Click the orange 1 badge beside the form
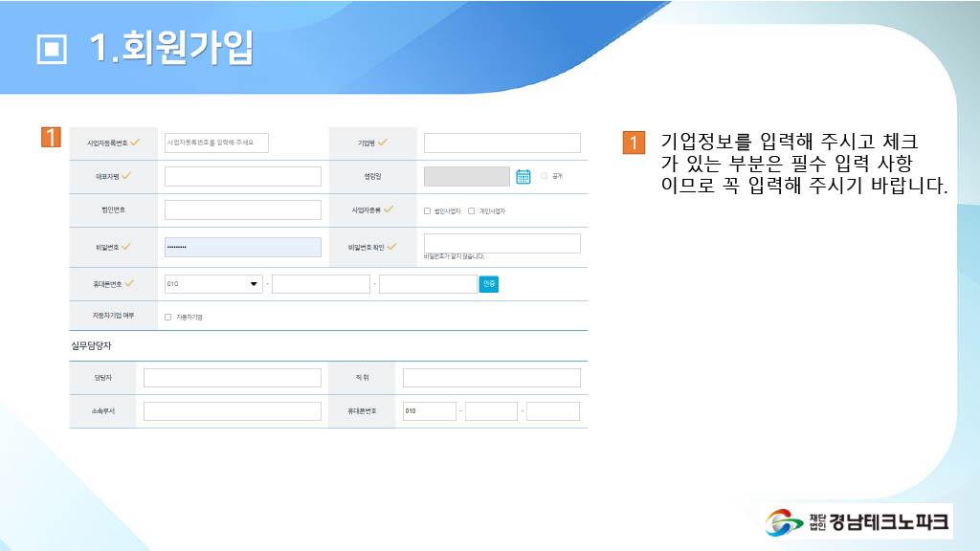Image resolution: width=980 pixels, height=551 pixels. click(x=52, y=138)
